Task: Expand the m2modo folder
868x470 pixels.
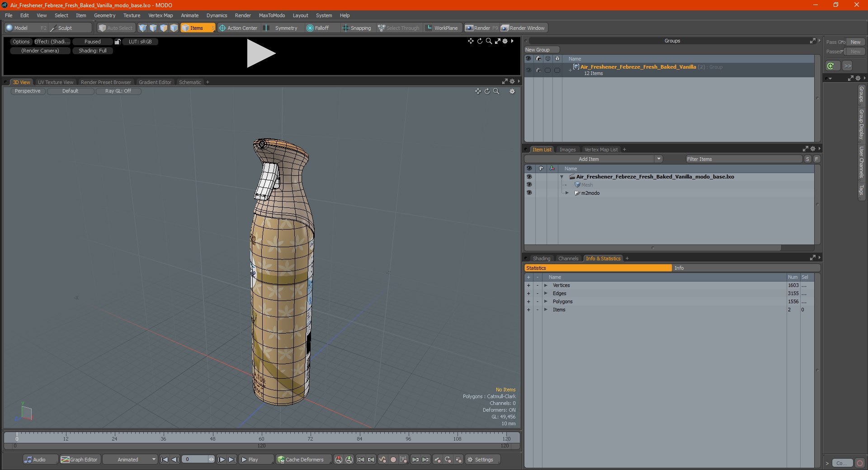Action: coord(567,193)
